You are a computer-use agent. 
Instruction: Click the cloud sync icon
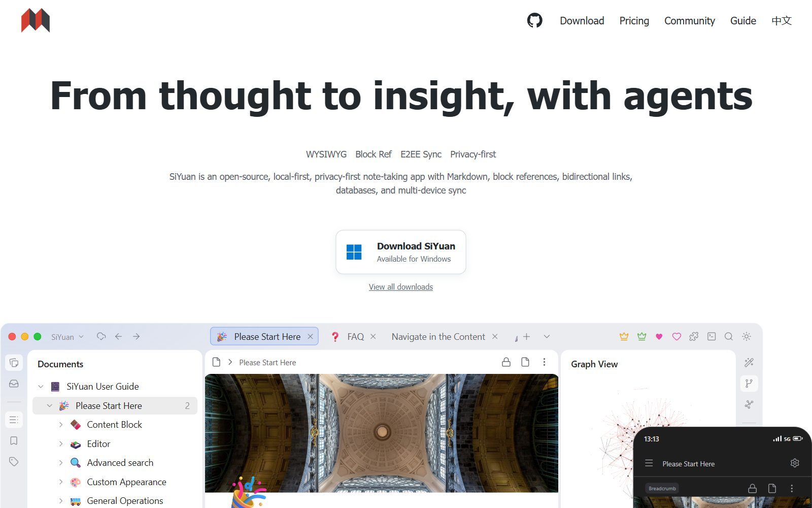pyautogui.click(x=101, y=336)
